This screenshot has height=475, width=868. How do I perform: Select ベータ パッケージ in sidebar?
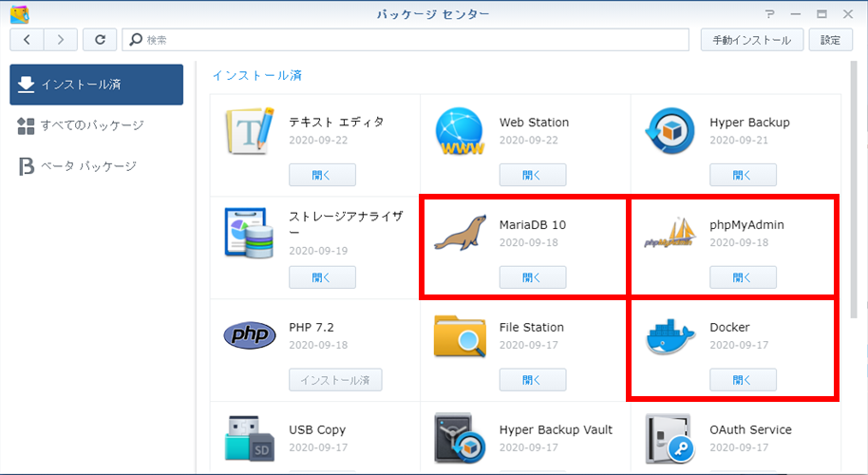pyautogui.click(x=96, y=166)
